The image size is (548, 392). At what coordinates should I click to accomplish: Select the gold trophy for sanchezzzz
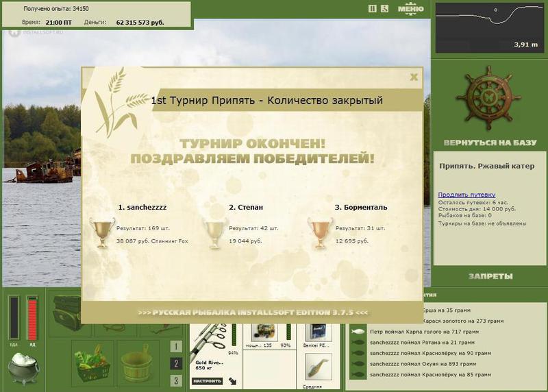(x=102, y=232)
